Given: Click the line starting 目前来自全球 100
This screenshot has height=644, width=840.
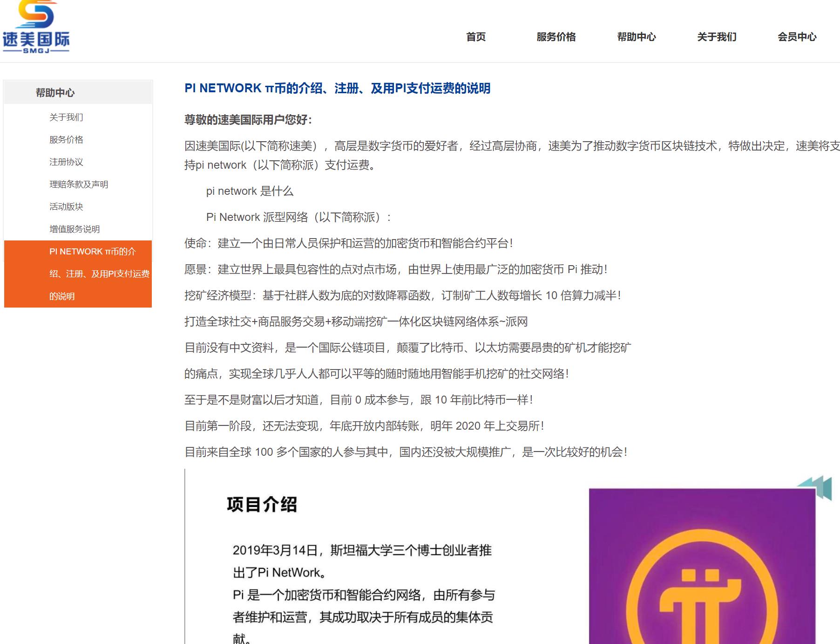Looking at the screenshot, I should (x=406, y=452).
